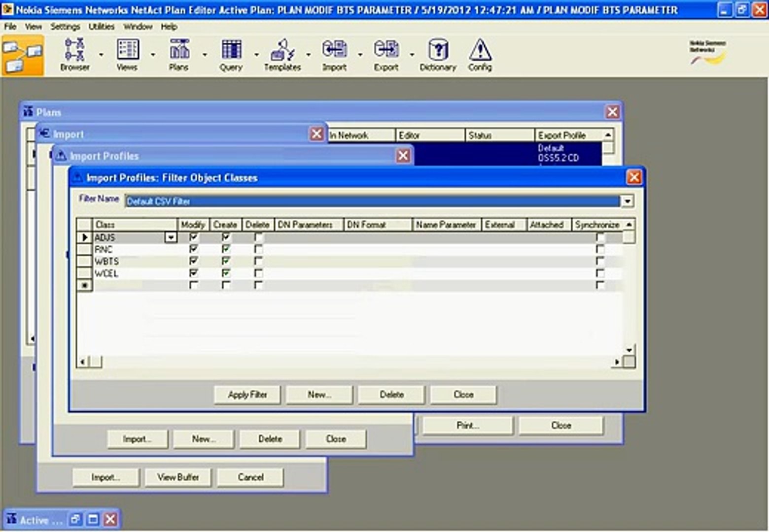Enable Delete checkbox for RNC row

[x=258, y=249]
